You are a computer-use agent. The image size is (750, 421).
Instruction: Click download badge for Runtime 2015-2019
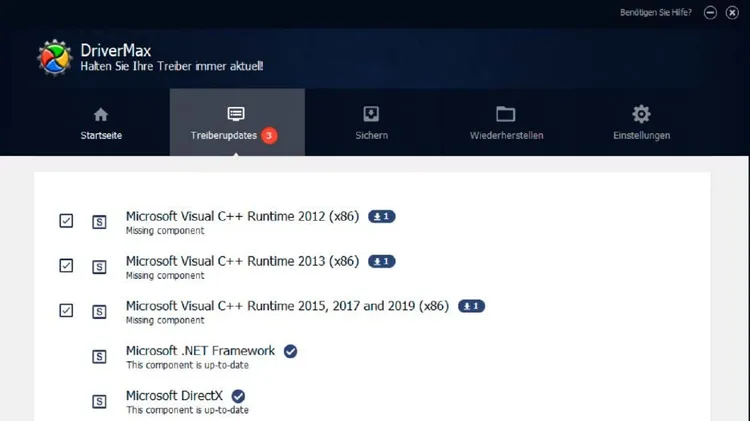pos(471,306)
